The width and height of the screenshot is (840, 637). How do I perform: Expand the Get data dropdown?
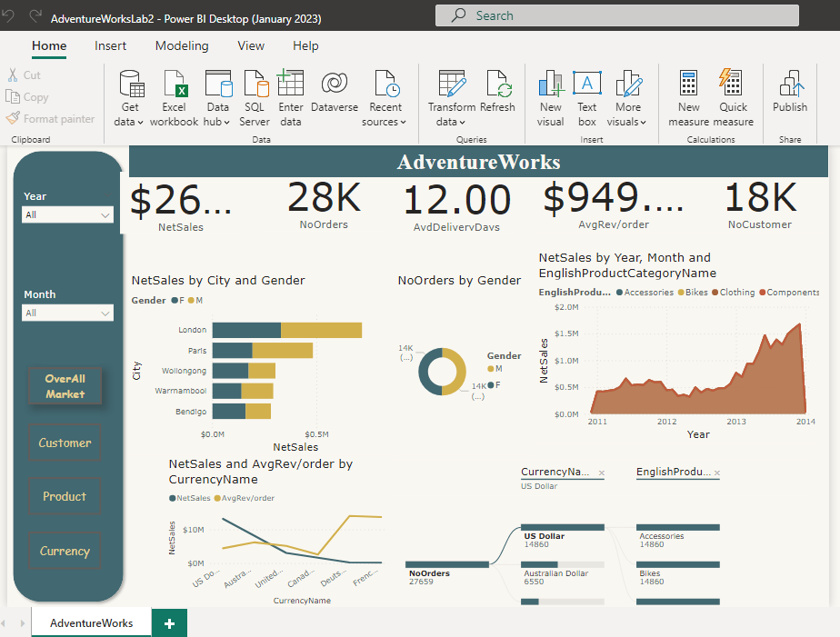tap(131, 122)
